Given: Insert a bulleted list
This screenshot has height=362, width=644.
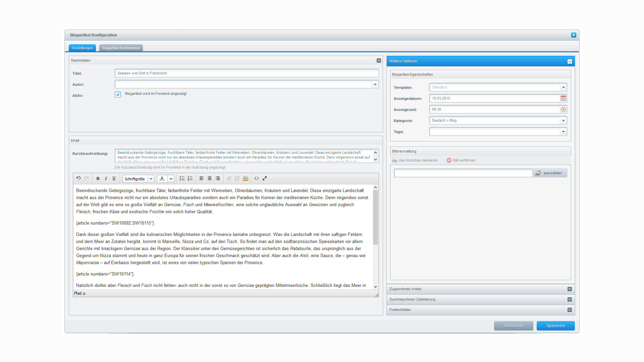Looking at the screenshot, I should click(182, 178).
